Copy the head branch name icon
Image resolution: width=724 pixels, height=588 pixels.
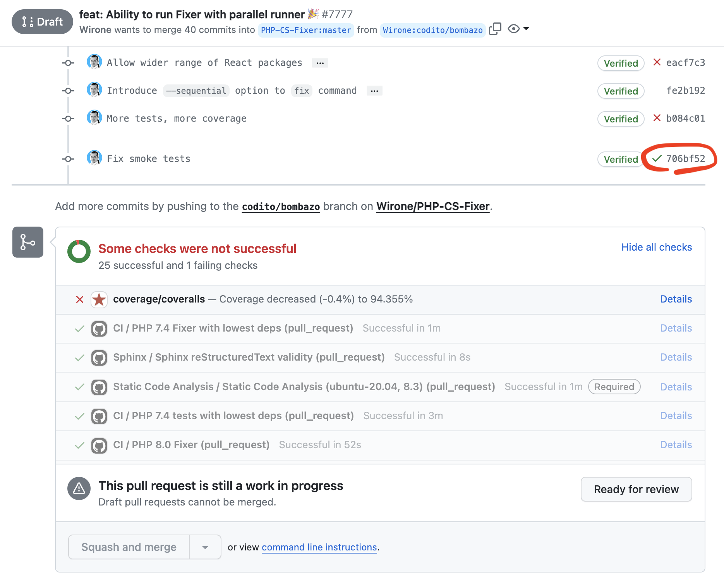click(495, 29)
